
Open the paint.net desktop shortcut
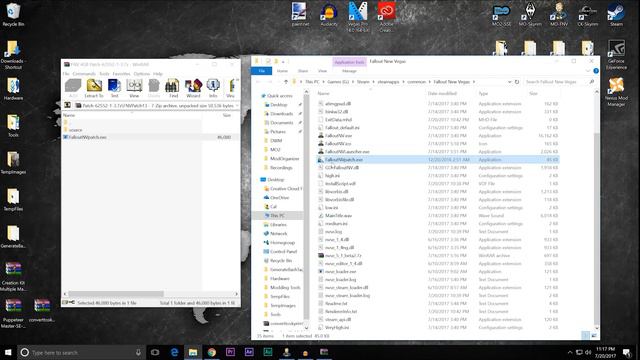click(299, 15)
